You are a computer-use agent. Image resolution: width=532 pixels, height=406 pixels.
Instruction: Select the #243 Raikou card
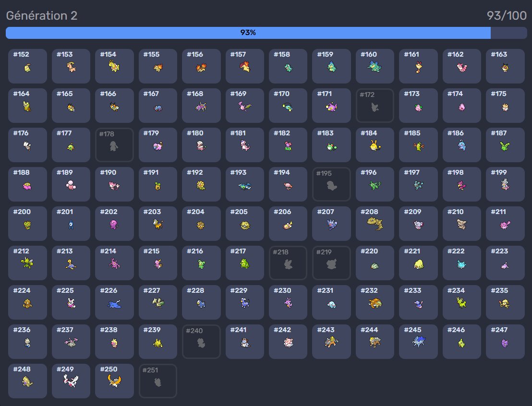click(331, 342)
